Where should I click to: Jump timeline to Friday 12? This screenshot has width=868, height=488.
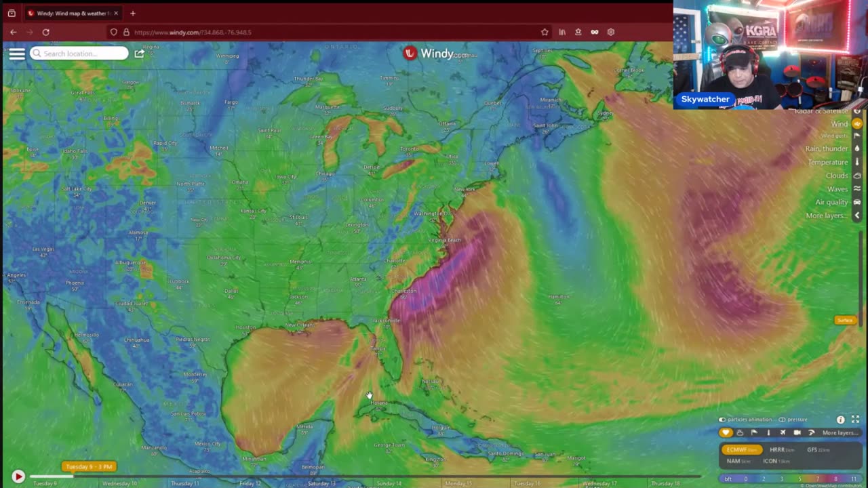pos(250,483)
